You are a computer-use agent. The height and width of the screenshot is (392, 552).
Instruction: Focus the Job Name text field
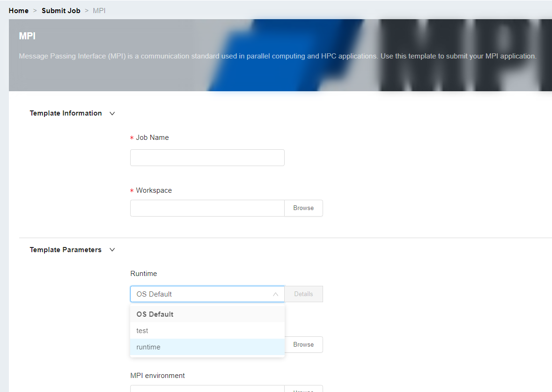[x=207, y=158]
